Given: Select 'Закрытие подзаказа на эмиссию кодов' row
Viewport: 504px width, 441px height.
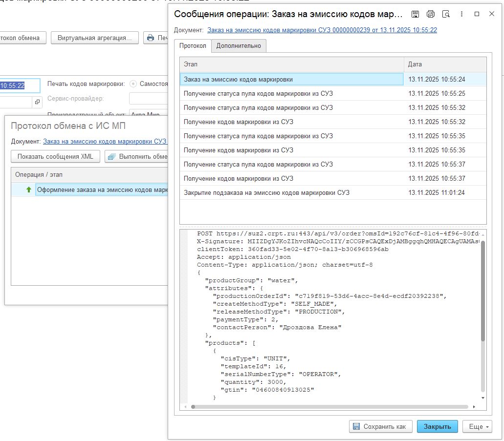Looking at the screenshot, I should [x=266, y=192].
